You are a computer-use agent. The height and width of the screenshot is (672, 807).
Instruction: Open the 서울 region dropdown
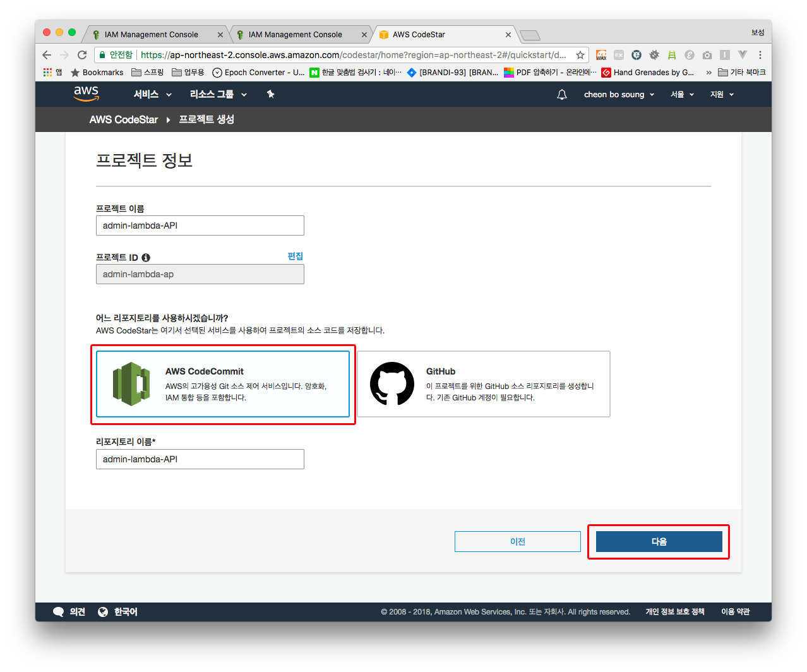point(682,95)
